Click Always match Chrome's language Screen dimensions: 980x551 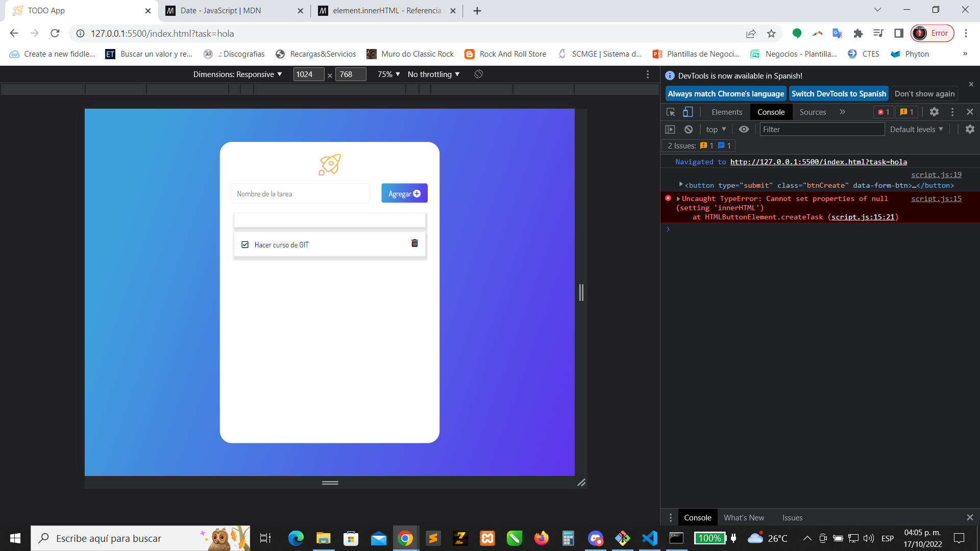725,94
